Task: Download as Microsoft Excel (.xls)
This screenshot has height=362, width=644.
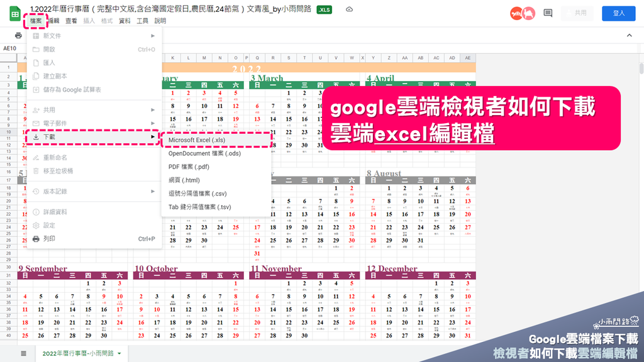Action: pos(216,140)
